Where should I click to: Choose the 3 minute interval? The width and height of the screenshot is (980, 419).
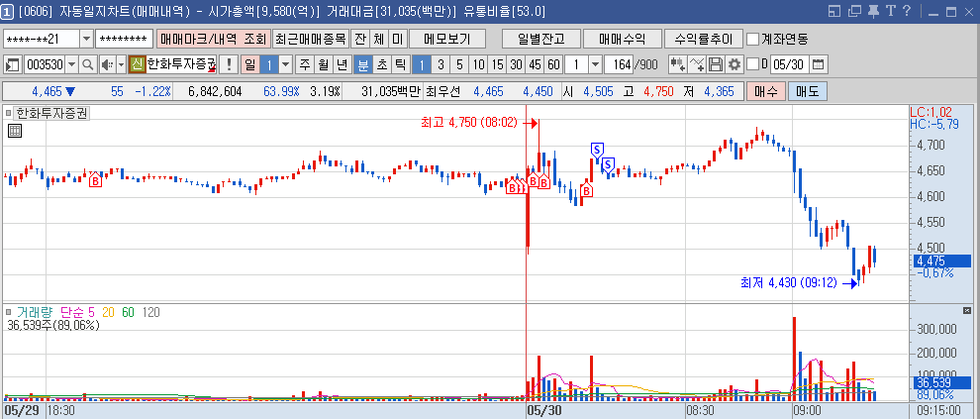pos(441,64)
